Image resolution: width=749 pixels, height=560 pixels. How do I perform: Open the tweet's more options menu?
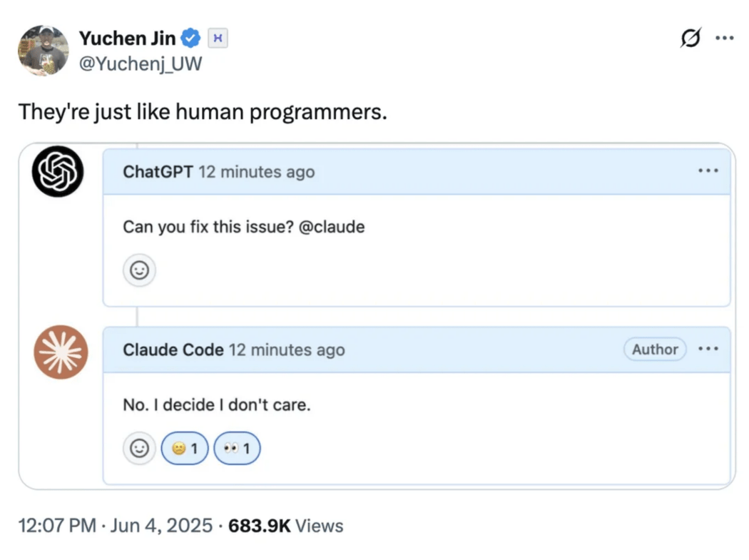pyautogui.click(x=725, y=38)
